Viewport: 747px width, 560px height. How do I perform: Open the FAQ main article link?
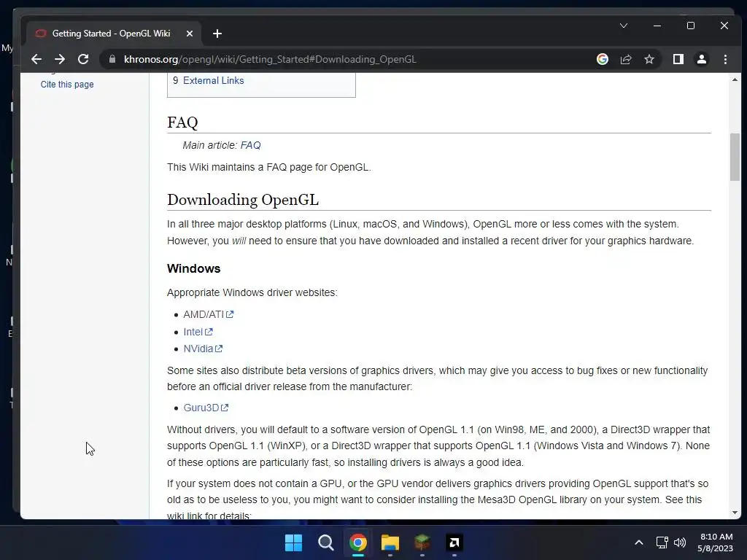pos(251,145)
